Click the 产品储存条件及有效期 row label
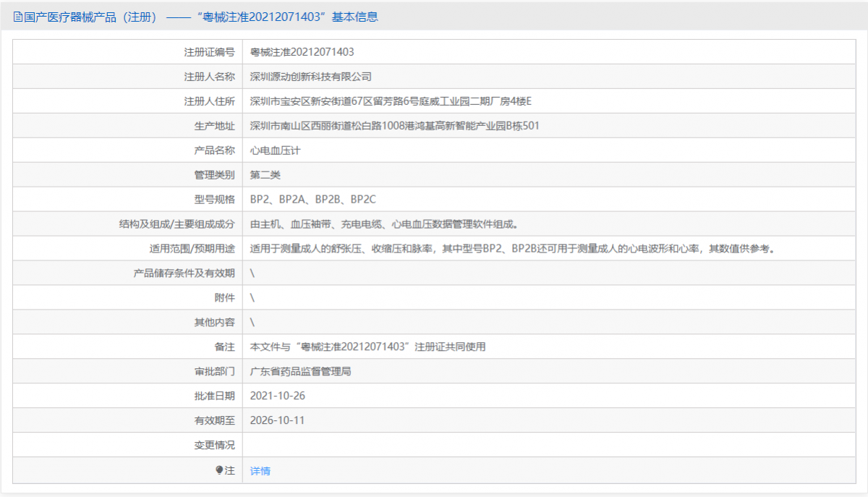 pos(184,273)
